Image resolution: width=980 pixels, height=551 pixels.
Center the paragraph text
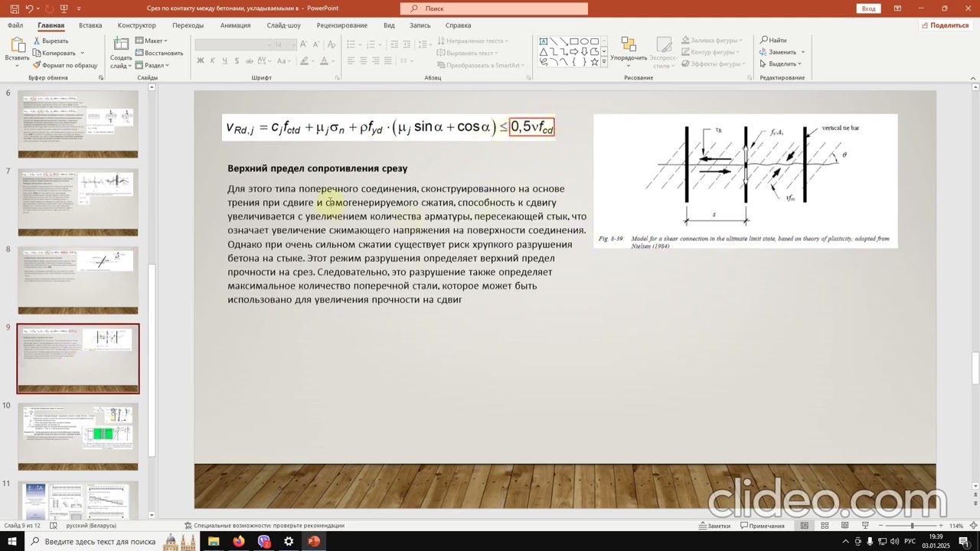pyautogui.click(x=363, y=60)
